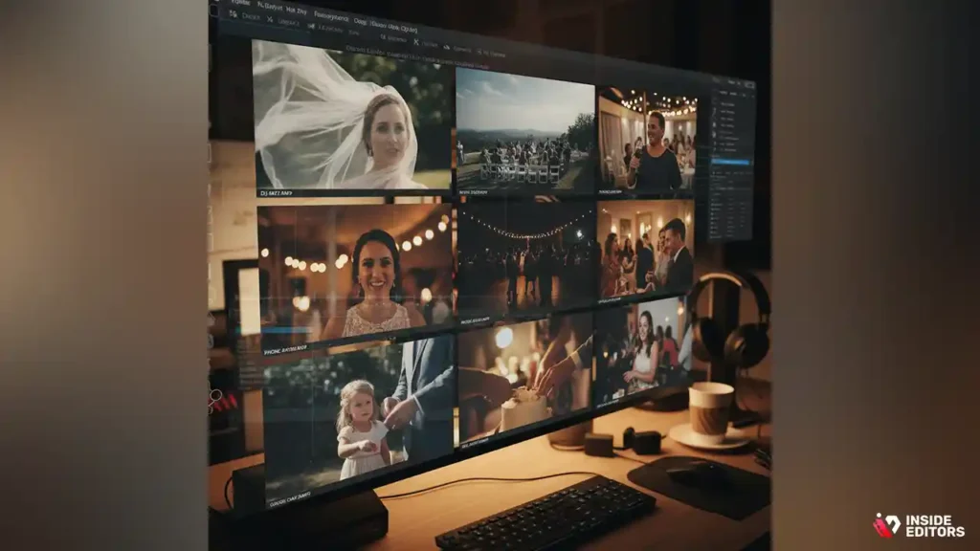Select the man holding microphone clip
Image resolution: width=980 pixels, height=551 pixels.
(648, 140)
